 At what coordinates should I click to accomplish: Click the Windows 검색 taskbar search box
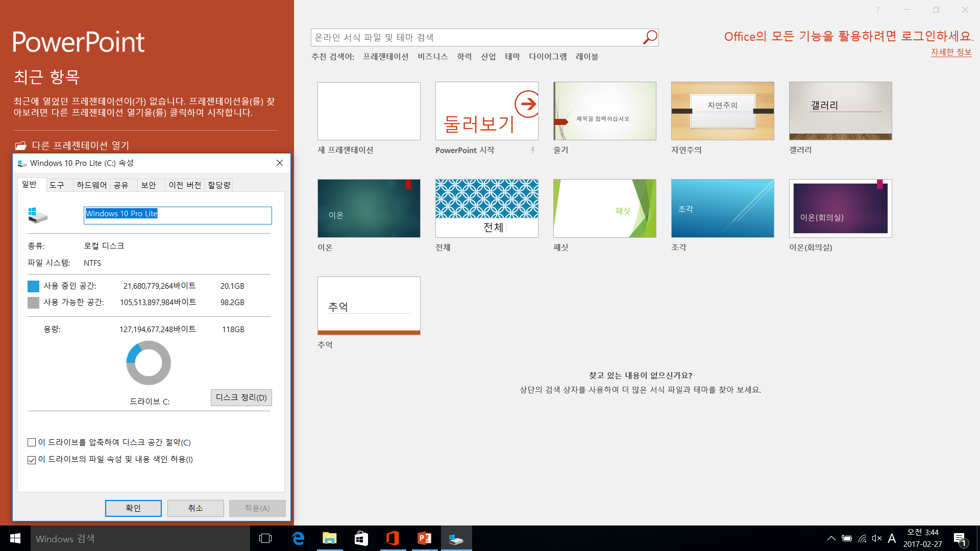click(140, 538)
